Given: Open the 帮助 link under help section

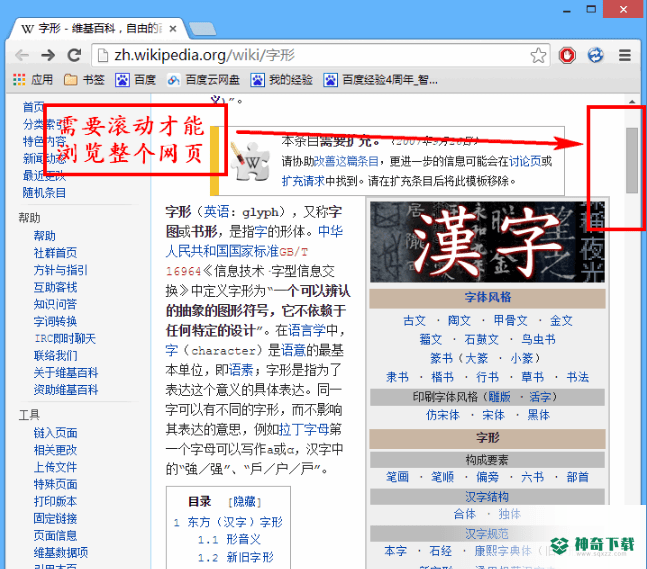Looking at the screenshot, I should click(x=45, y=236).
